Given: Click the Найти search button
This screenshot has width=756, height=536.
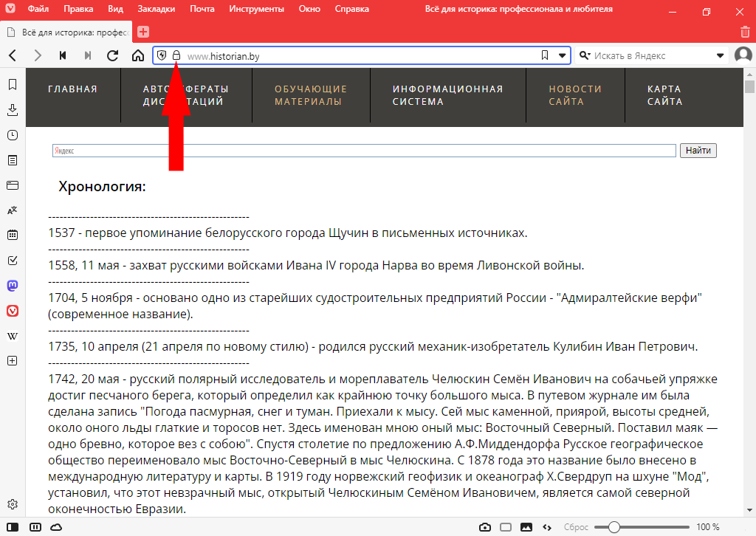Looking at the screenshot, I should click(x=698, y=151).
